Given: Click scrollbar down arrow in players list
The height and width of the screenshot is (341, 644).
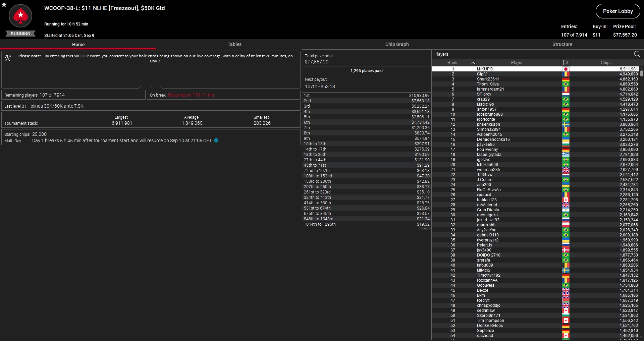Looking at the screenshot, I should click(642, 337).
